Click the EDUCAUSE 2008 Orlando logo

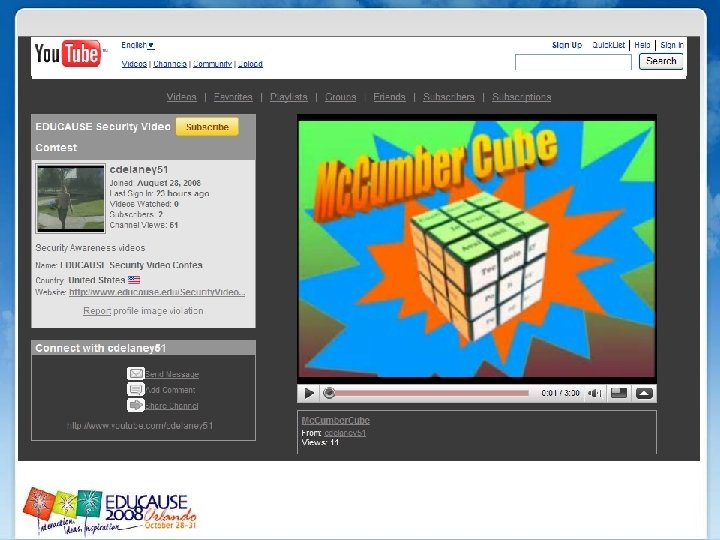(x=110, y=512)
